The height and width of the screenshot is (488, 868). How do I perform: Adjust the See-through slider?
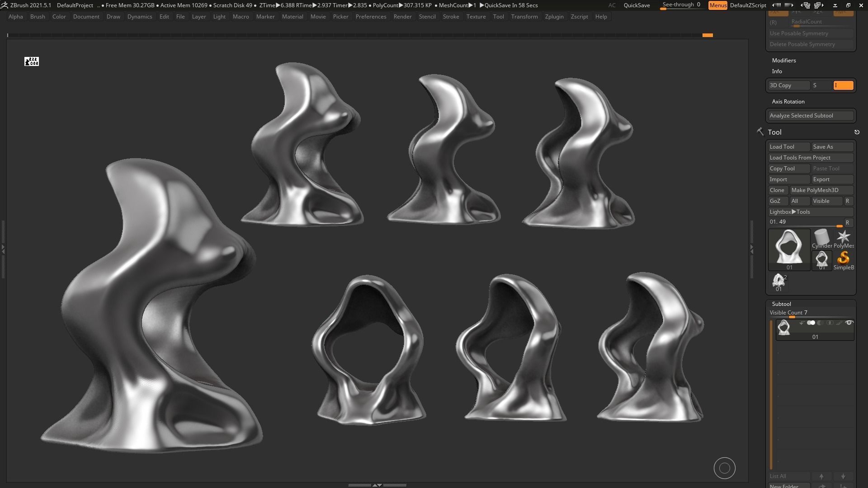[681, 5]
